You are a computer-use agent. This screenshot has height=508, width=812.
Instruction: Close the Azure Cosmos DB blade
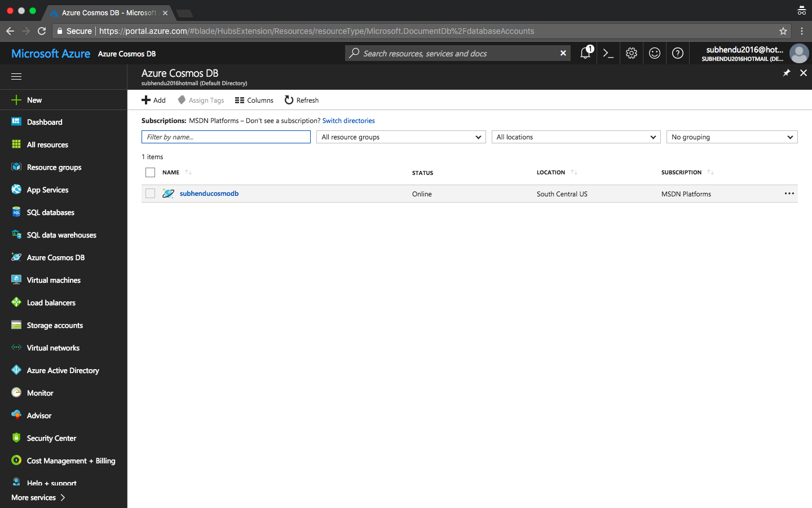804,73
